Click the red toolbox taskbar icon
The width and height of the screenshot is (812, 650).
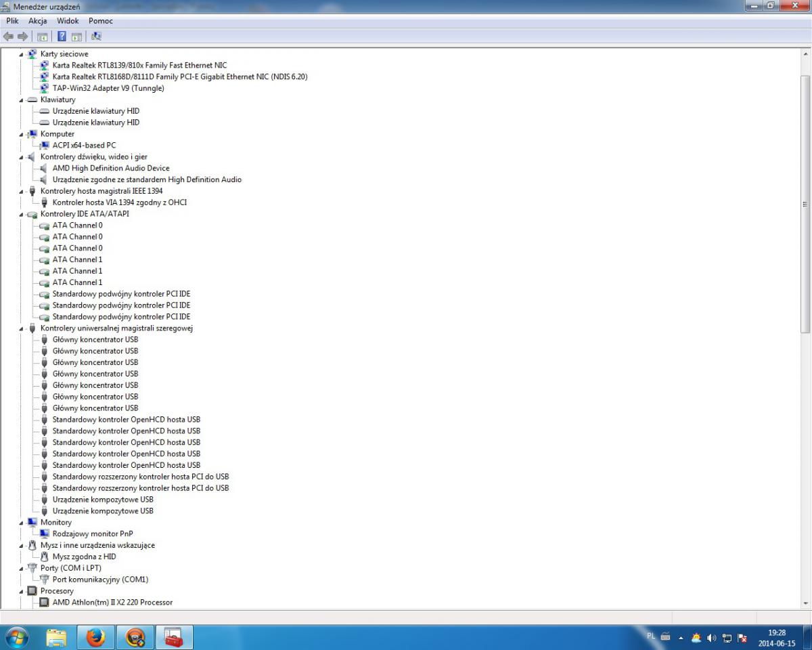point(175,637)
